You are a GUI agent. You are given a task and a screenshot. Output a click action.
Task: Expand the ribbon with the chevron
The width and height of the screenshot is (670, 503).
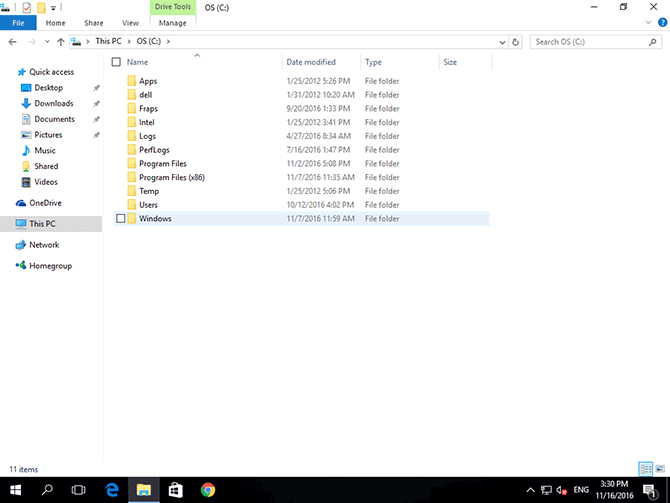[x=648, y=23]
